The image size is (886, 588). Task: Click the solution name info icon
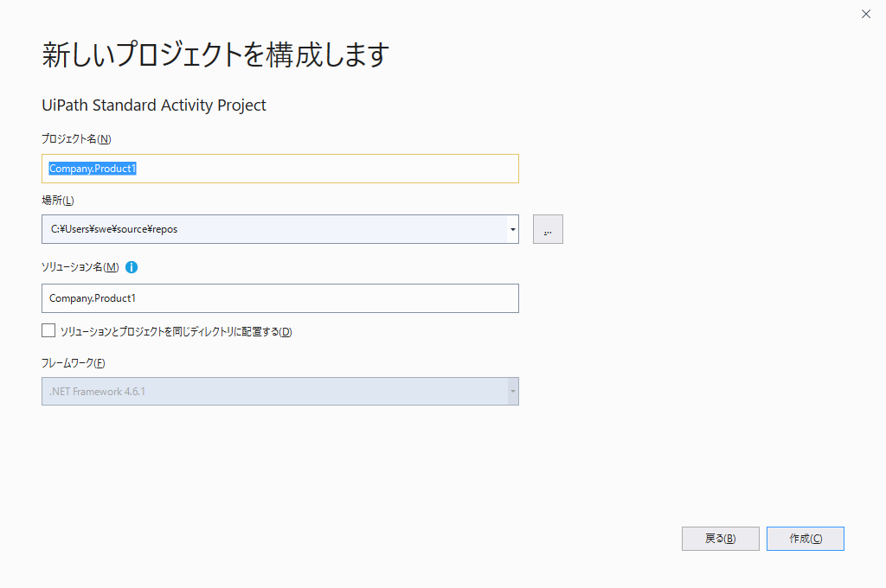pyautogui.click(x=132, y=267)
